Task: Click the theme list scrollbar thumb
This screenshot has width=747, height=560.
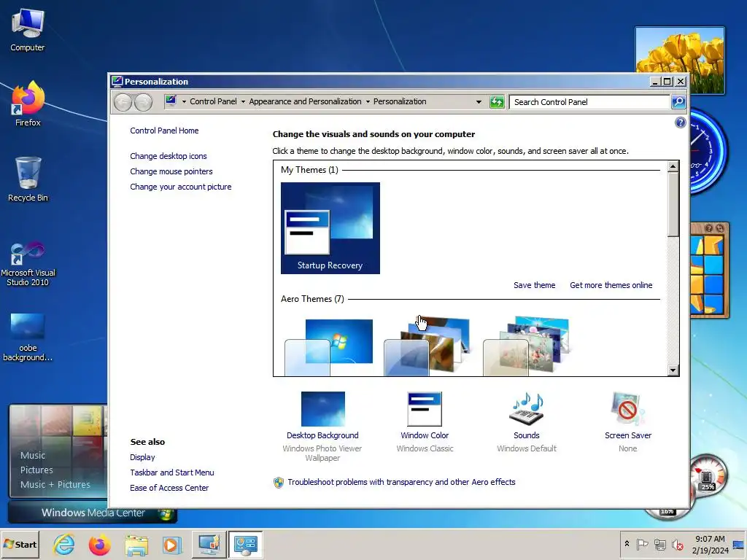Action: (673, 205)
